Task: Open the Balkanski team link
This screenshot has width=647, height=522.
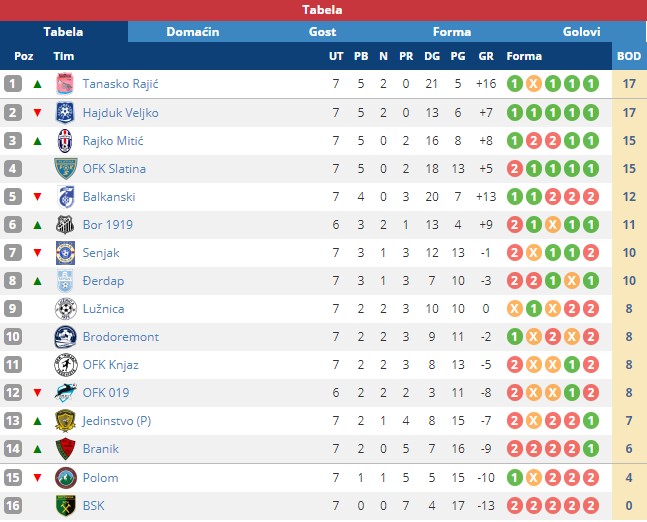Action: click(x=109, y=197)
